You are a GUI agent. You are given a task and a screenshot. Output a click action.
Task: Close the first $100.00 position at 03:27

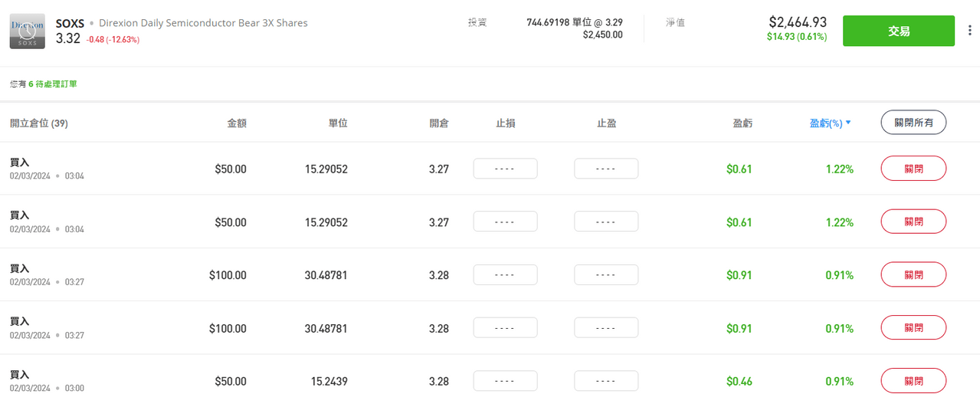click(x=913, y=274)
